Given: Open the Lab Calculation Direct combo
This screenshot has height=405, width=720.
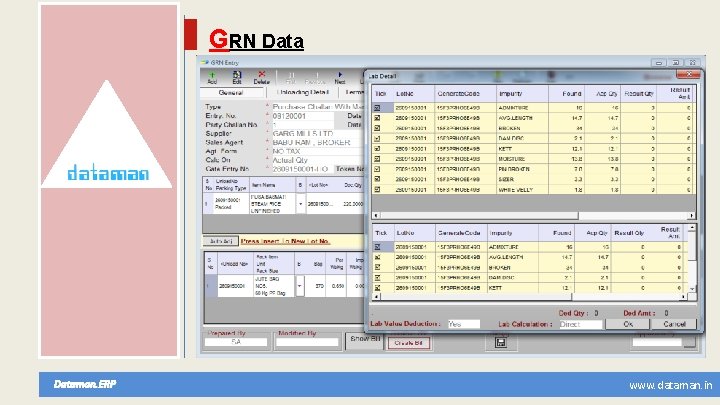Looking at the screenshot, I should point(580,324).
